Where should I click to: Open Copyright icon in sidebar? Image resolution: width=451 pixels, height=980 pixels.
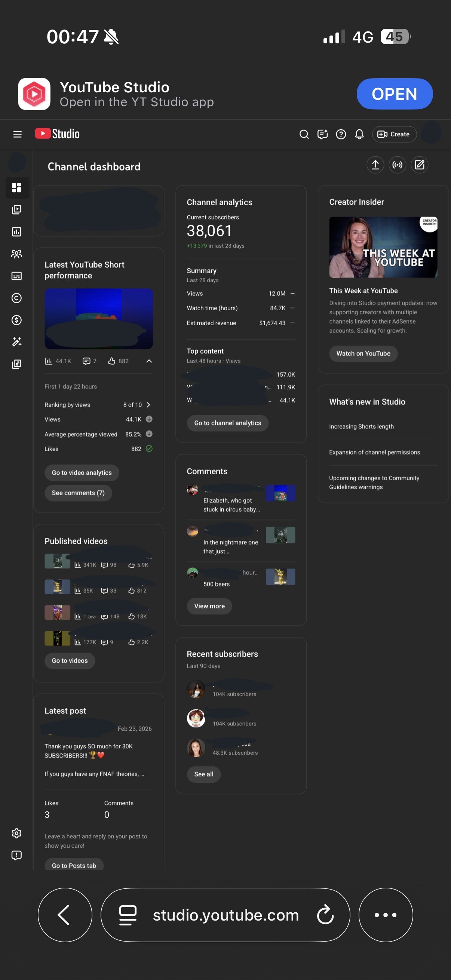coord(17,298)
